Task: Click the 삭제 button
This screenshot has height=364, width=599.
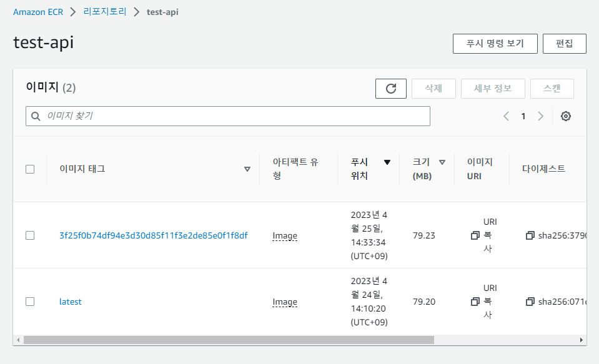Action: click(433, 89)
